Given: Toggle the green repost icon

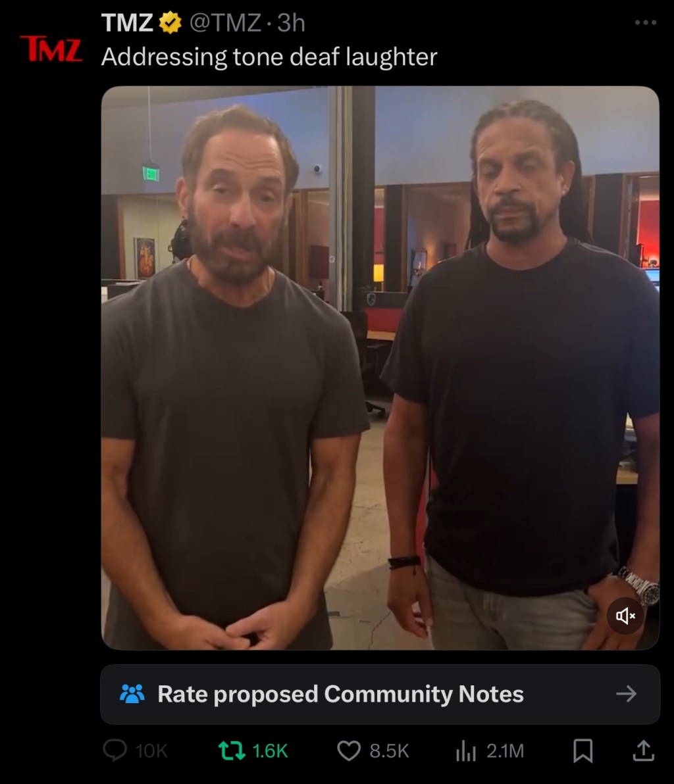Looking at the screenshot, I should tap(232, 750).
